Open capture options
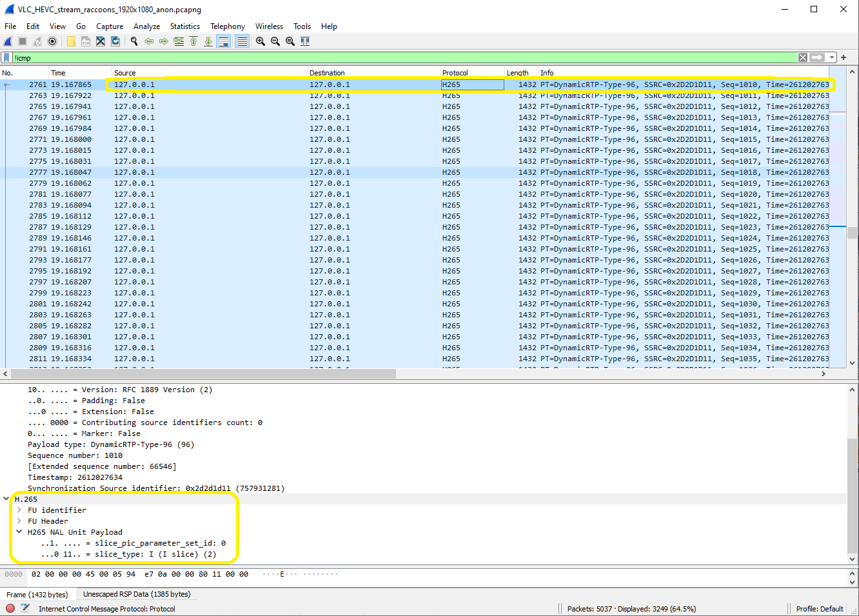 point(52,41)
